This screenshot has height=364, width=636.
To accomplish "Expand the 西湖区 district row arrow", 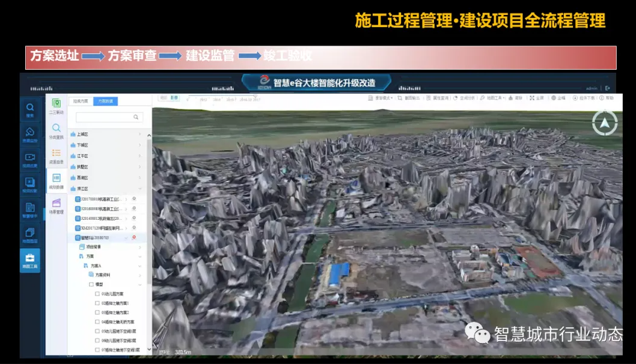I will pyautogui.click(x=140, y=178).
